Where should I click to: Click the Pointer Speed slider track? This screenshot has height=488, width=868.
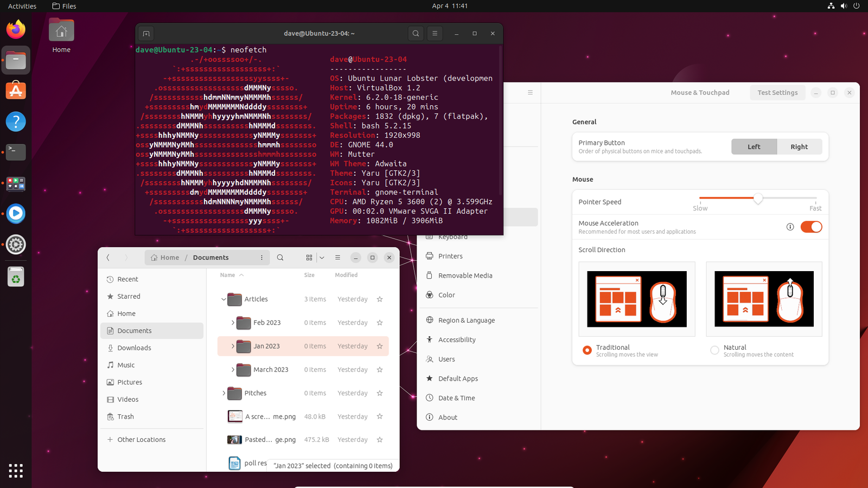[x=758, y=198]
